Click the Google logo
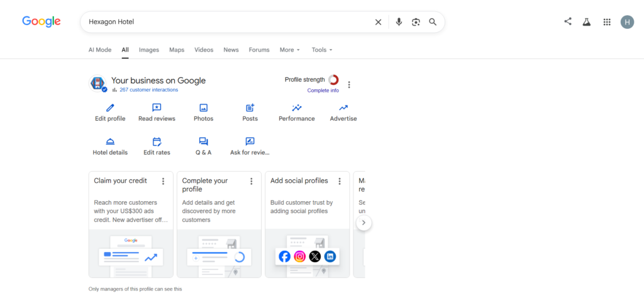This screenshot has width=644, height=308. point(42,22)
